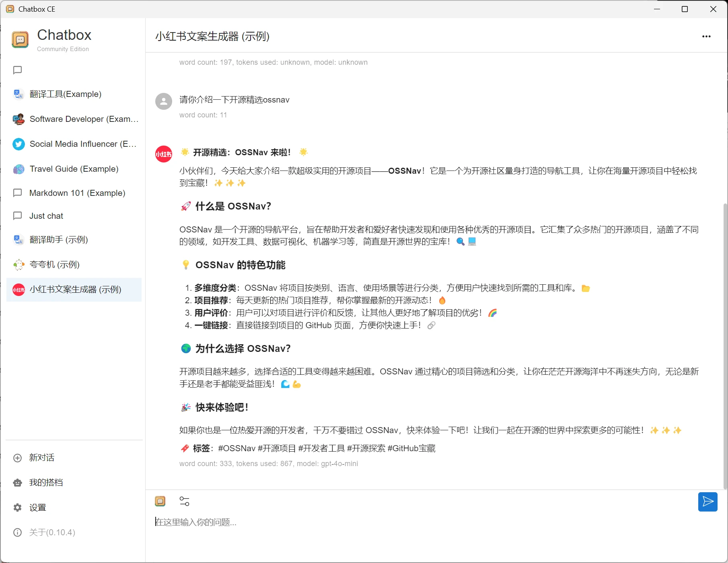The image size is (728, 563).
Task: Click the Chatbox logo in sidebar
Action: (x=20, y=39)
